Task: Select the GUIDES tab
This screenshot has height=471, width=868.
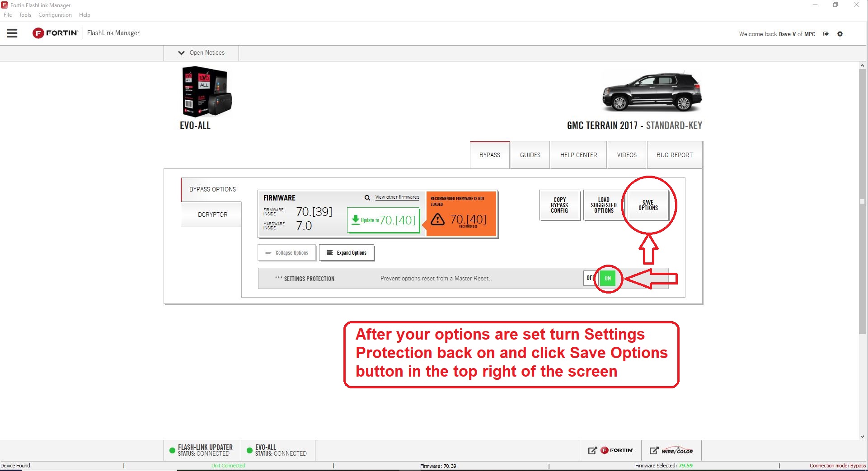Action: point(530,155)
